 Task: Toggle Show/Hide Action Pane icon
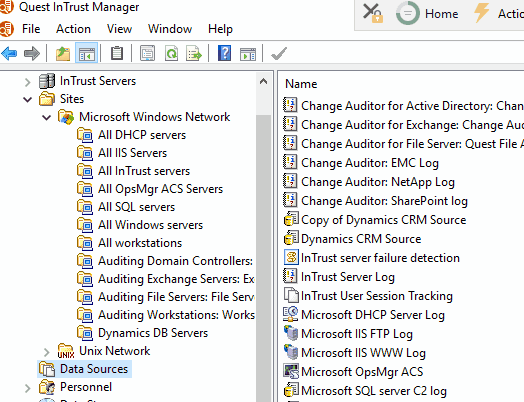(x=248, y=53)
